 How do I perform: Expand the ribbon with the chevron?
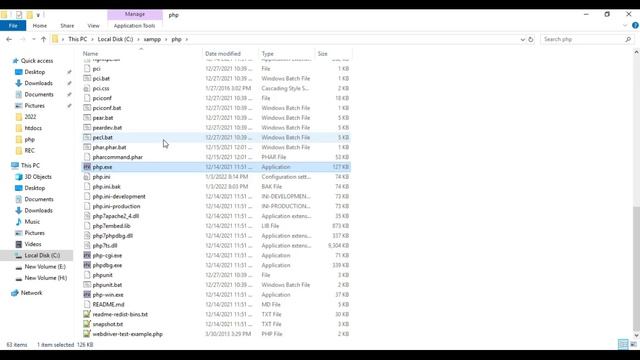click(x=625, y=26)
